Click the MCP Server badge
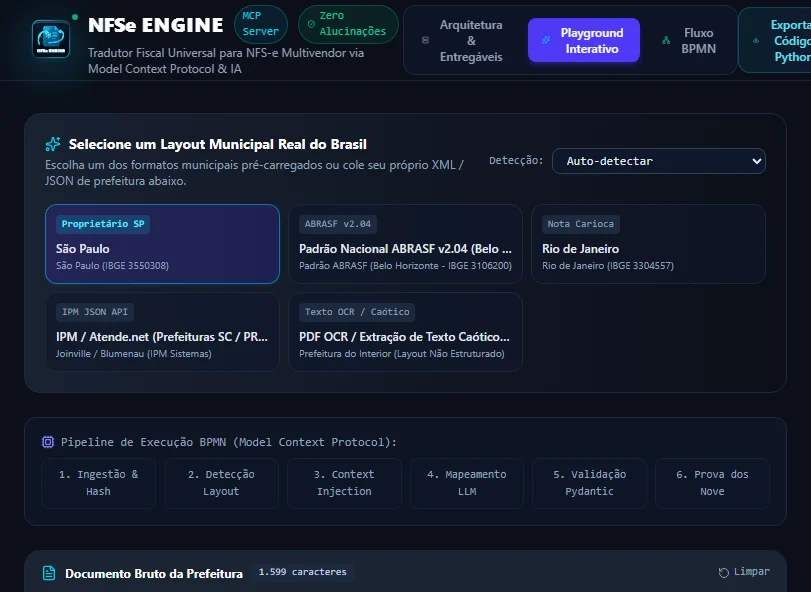811x592 pixels. pyautogui.click(x=260, y=24)
